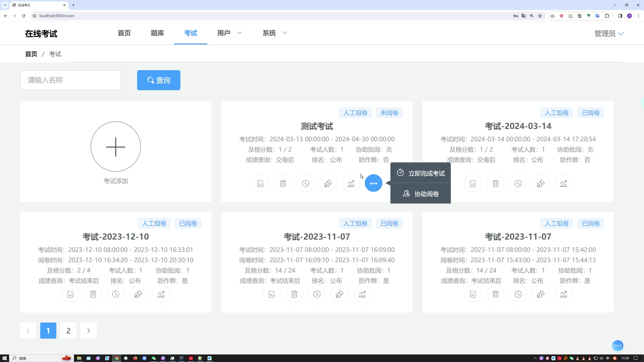This screenshot has height=362, width=644.
Task: Click the 人工组卷 tag on 考试-2023-12-10
Action: (154, 223)
